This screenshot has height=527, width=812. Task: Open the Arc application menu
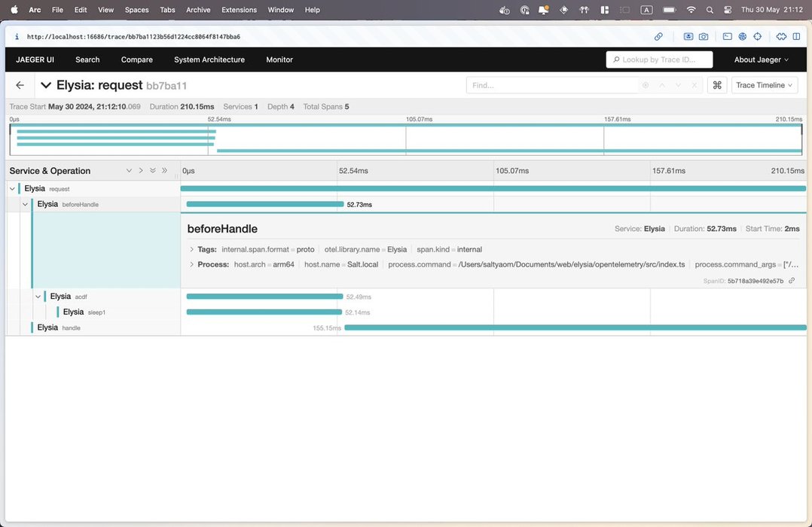coord(35,10)
